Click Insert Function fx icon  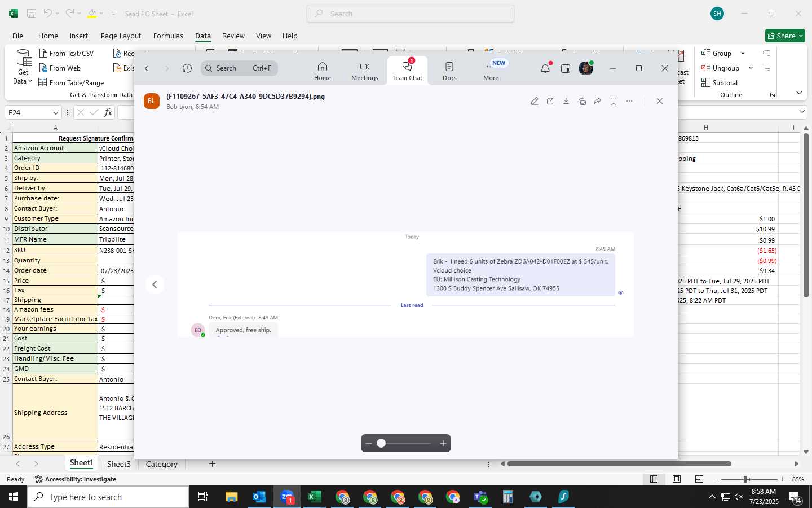[x=108, y=112]
